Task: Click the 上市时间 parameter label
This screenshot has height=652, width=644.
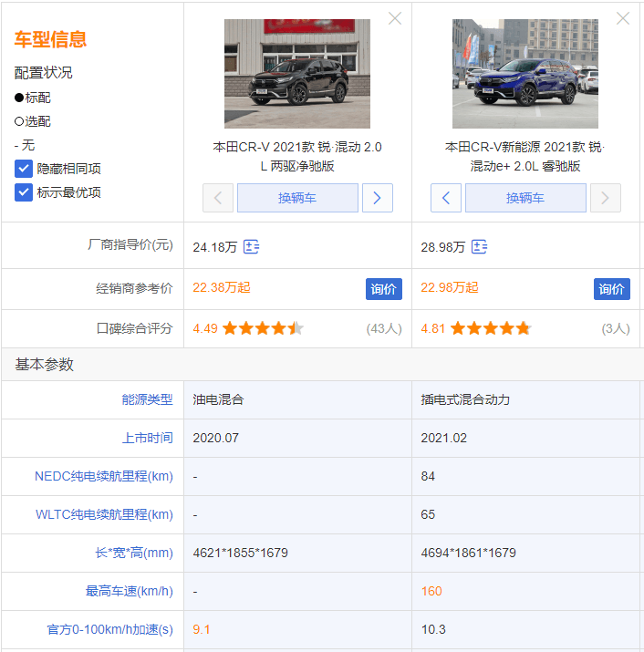Action: click(147, 438)
